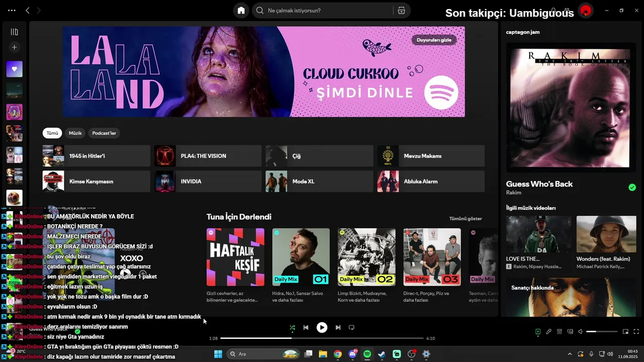The image size is (644, 362).
Task: Open the INVIDIA tile
Action: point(208,182)
